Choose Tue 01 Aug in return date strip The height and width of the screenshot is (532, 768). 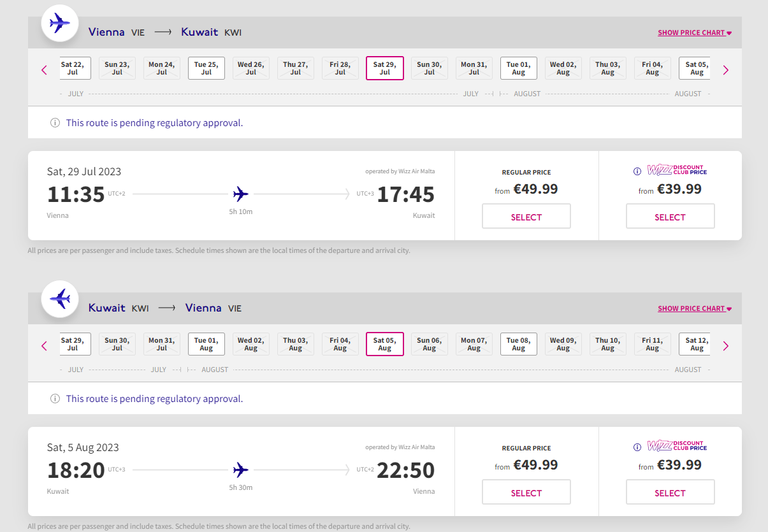tap(206, 344)
